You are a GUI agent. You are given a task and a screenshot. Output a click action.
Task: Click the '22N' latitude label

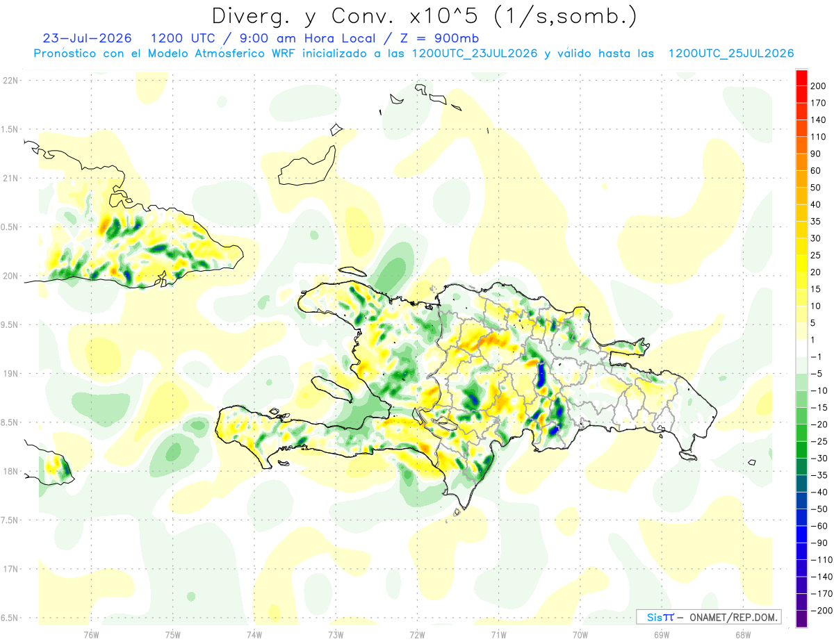coord(10,80)
